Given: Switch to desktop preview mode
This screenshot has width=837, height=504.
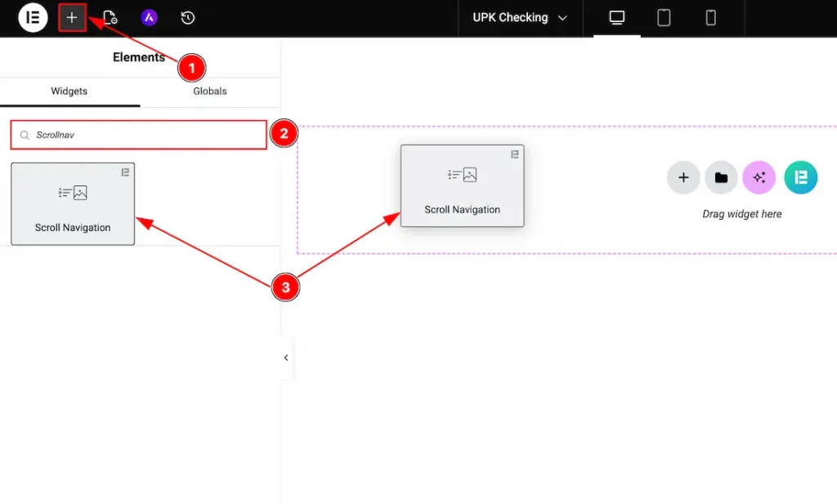Looking at the screenshot, I should pyautogui.click(x=615, y=18).
